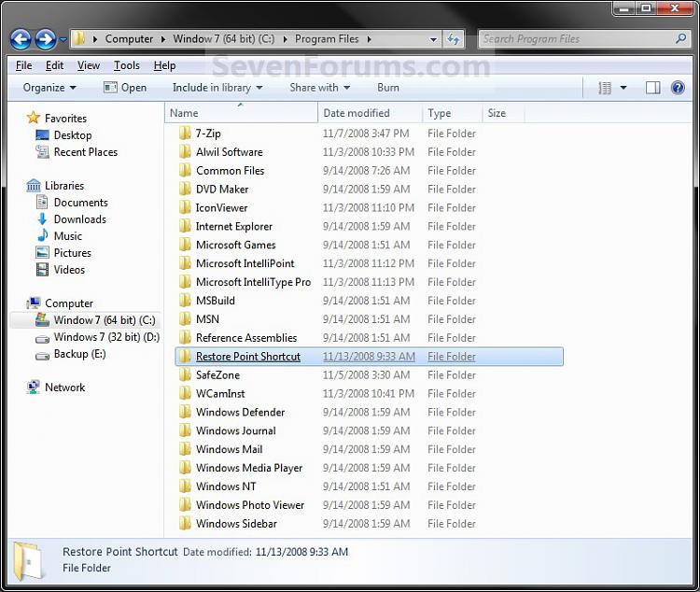This screenshot has height=592, width=700.
Task: Open Music library
Action: [x=59, y=236]
